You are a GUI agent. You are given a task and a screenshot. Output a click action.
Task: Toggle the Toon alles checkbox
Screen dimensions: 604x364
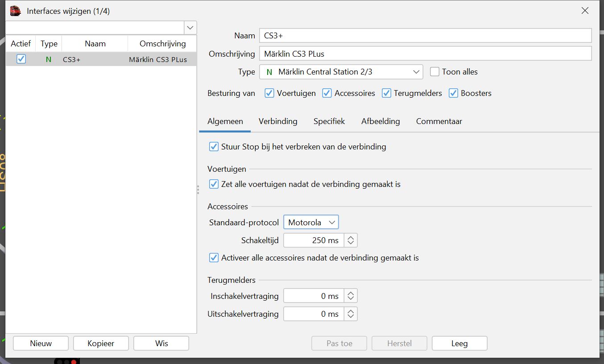(435, 72)
